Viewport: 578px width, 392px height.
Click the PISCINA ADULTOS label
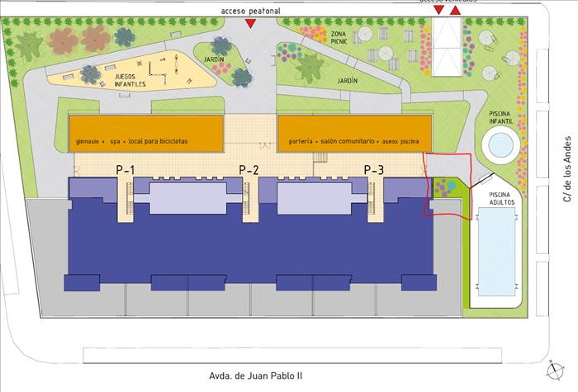point(500,198)
